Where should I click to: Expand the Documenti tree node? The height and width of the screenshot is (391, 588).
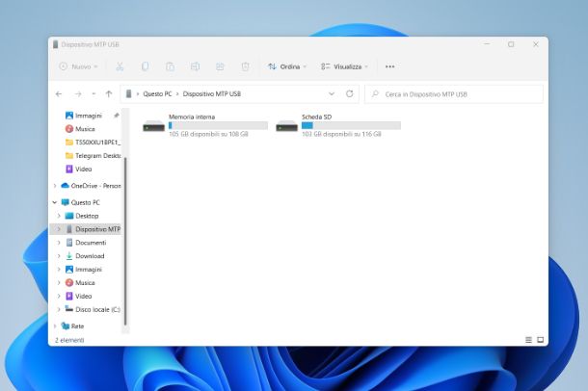(59, 243)
